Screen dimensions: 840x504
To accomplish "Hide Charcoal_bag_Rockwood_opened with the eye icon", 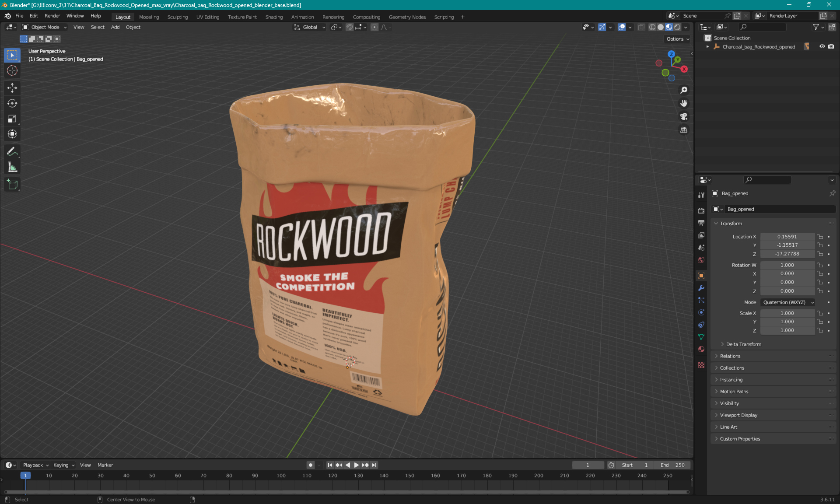I will point(822,46).
